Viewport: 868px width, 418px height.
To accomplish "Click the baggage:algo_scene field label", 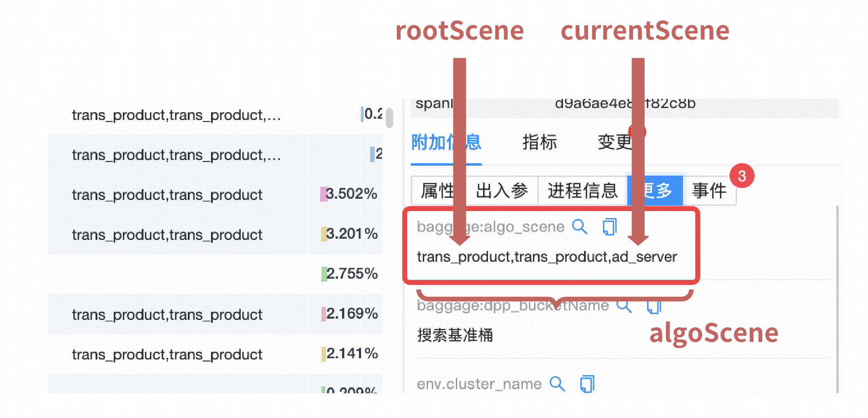I will click(x=490, y=227).
